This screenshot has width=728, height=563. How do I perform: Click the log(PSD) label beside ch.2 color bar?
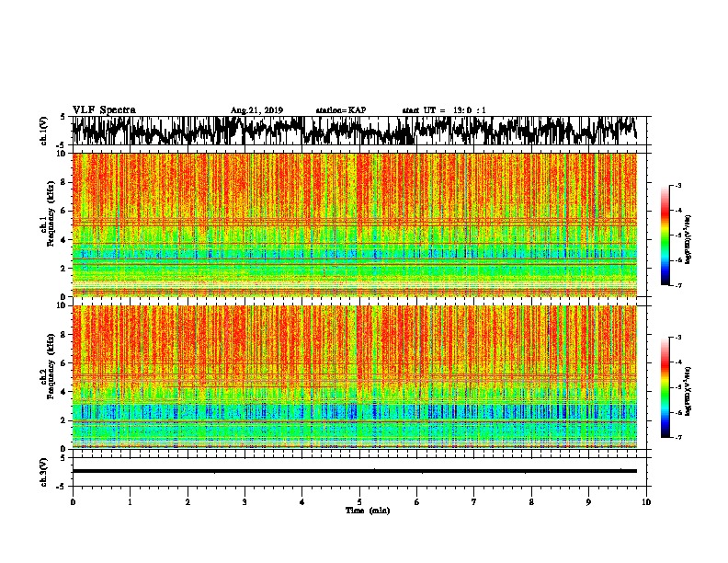pos(688,391)
